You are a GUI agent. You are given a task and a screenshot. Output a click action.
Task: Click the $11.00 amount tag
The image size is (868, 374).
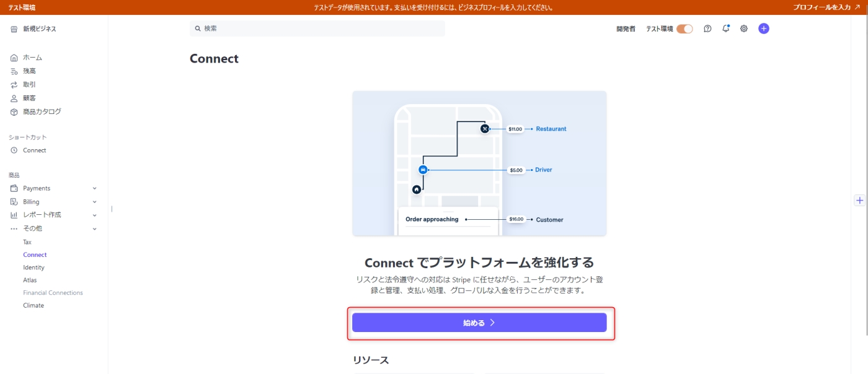[x=515, y=129]
